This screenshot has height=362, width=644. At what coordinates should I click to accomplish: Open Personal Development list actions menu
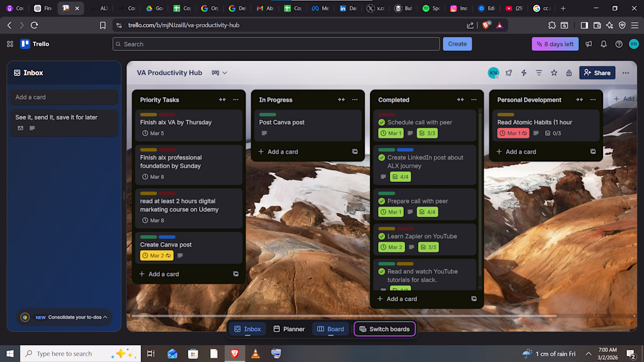[592, 100]
